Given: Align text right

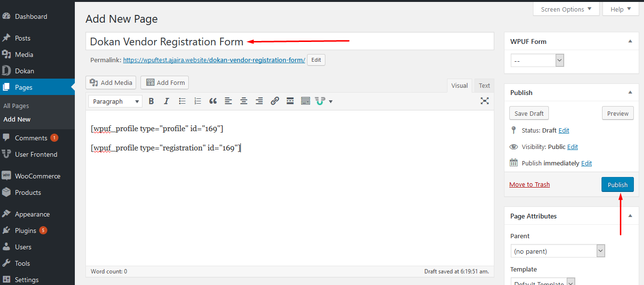Looking at the screenshot, I should [259, 101].
